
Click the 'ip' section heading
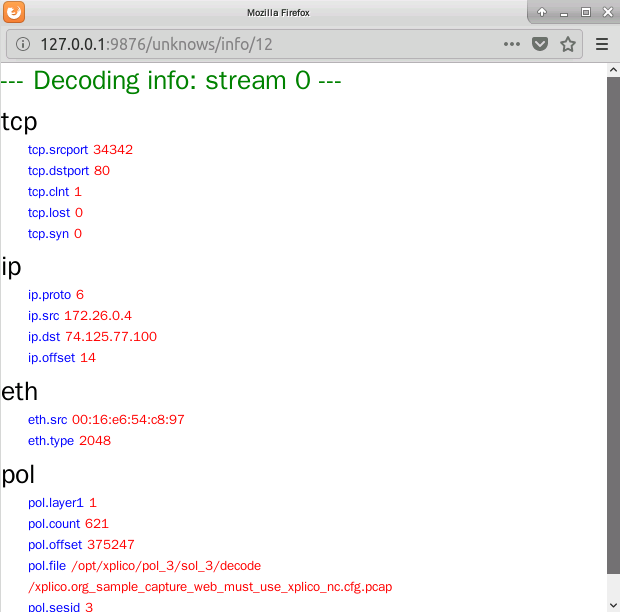[x=11, y=267]
